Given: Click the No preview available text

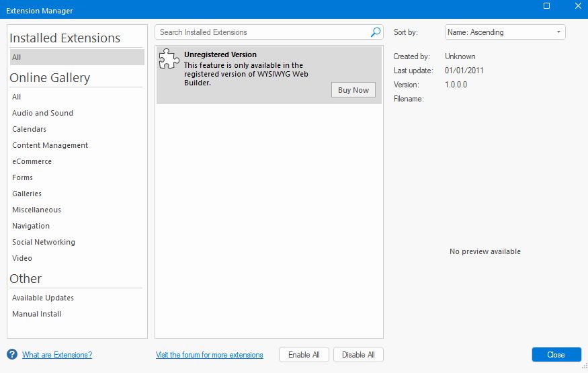Looking at the screenshot, I should click(x=485, y=251).
